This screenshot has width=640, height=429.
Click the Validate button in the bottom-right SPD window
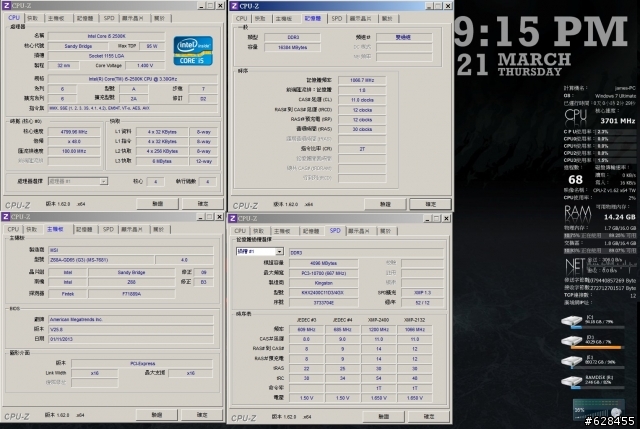tap(384, 416)
